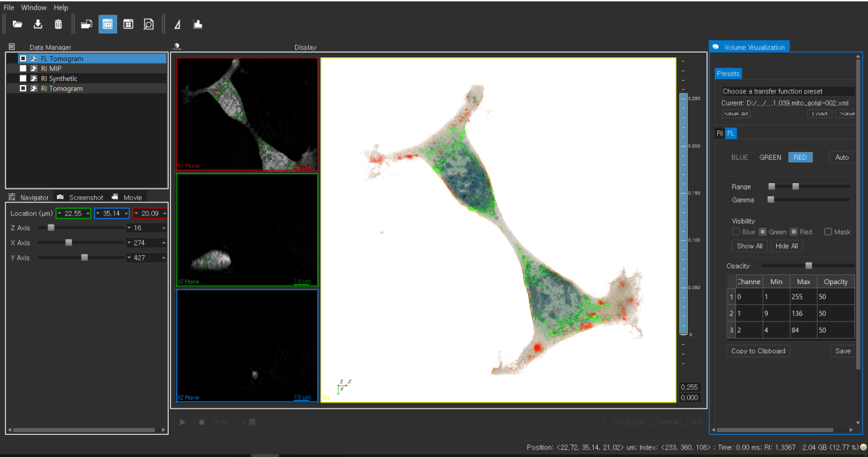868x457 pixels.
Task: Click the download/import arrow toolbar icon
Action: coord(38,24)
